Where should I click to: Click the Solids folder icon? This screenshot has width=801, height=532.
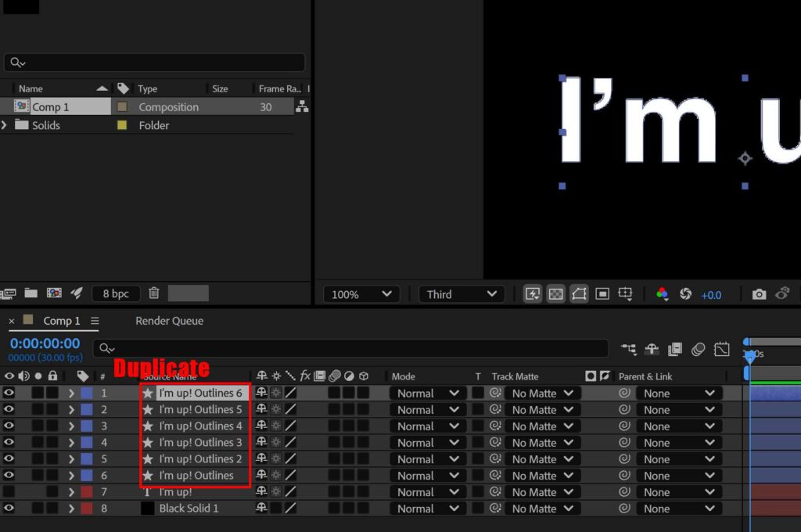pyautogui.click(x=21, y=124)
